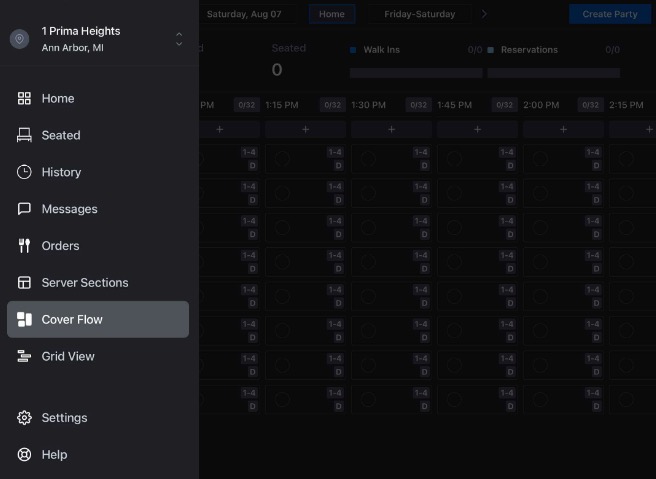The image size is (656, 479).
Task: Open History in the sidebar
Action: click(98, 172)
